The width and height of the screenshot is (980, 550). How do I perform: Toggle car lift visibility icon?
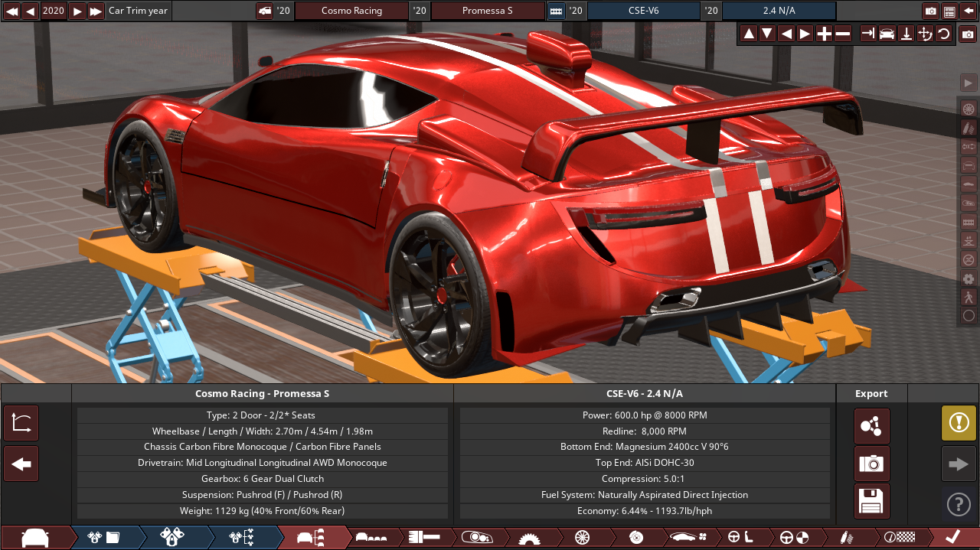click(x=969, y=240)
